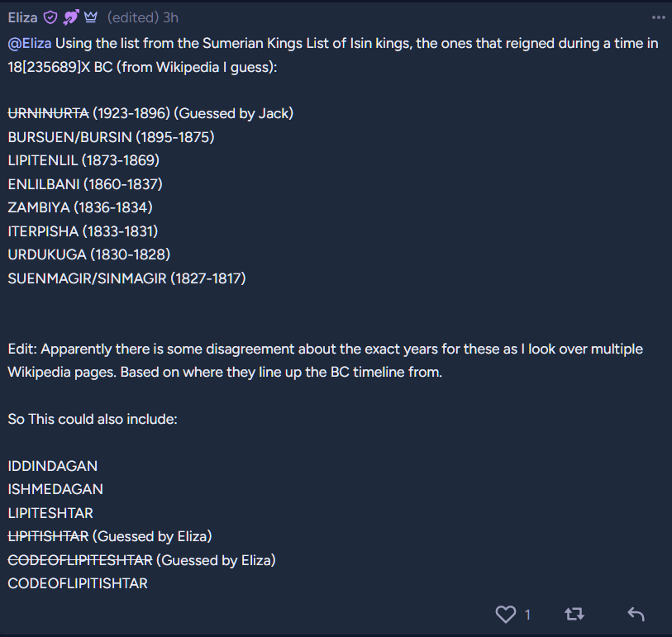672x637 pixels.
Task: Like the post with the heart icon
Action: tap(505, 614)
